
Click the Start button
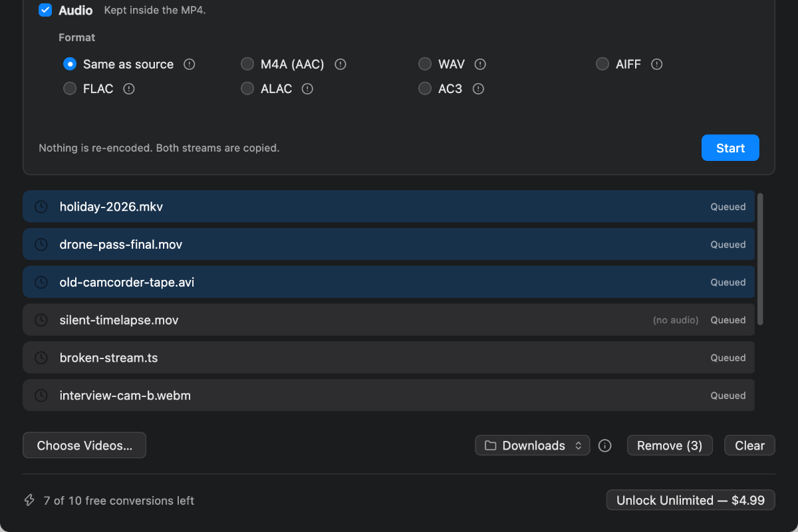(730, 148)
